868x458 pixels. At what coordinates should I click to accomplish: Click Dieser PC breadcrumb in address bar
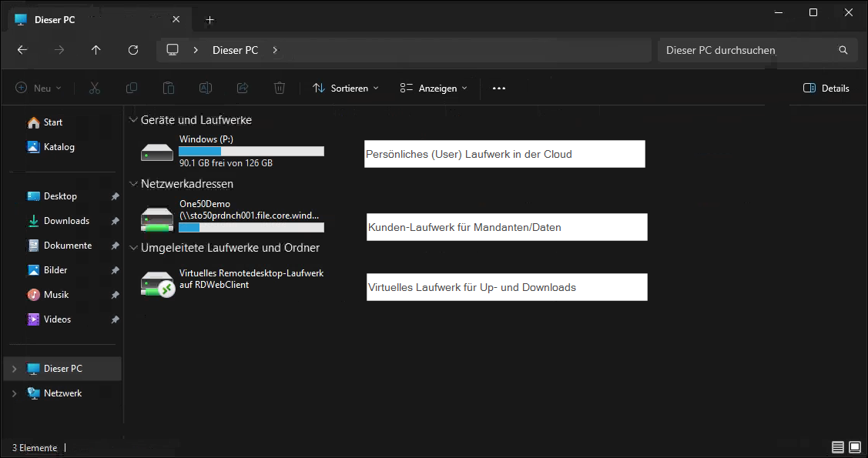(235, 50)
